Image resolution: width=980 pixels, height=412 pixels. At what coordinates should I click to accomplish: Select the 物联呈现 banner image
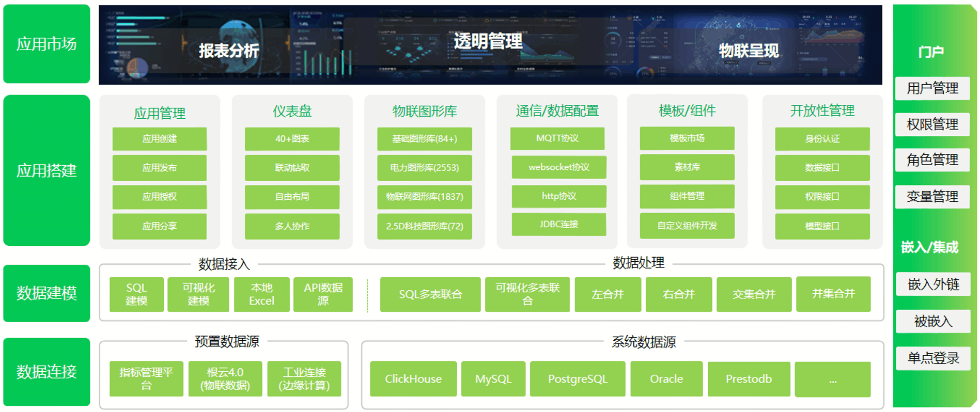(x=748, y=51)
